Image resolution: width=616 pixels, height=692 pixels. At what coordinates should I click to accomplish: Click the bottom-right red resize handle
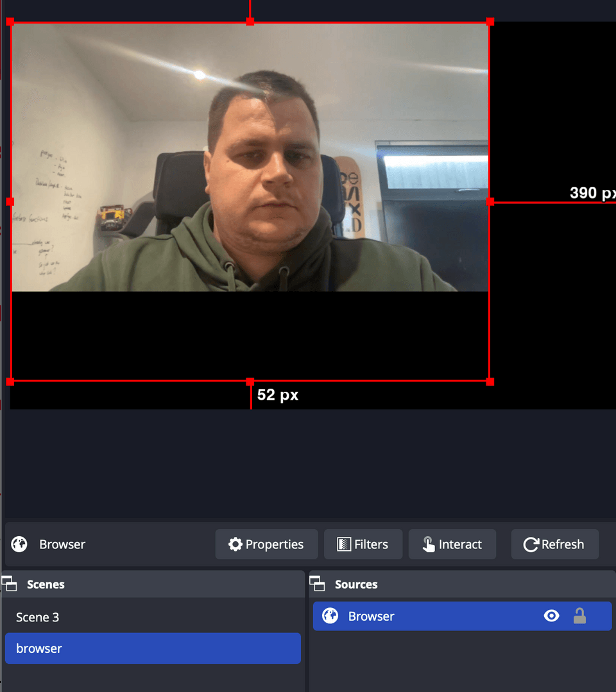point(490,382)
